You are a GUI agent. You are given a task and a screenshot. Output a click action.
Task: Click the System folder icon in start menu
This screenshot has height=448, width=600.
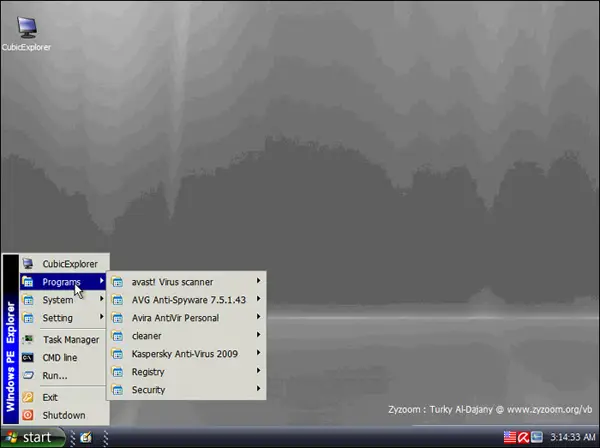(x=28, y=300)
